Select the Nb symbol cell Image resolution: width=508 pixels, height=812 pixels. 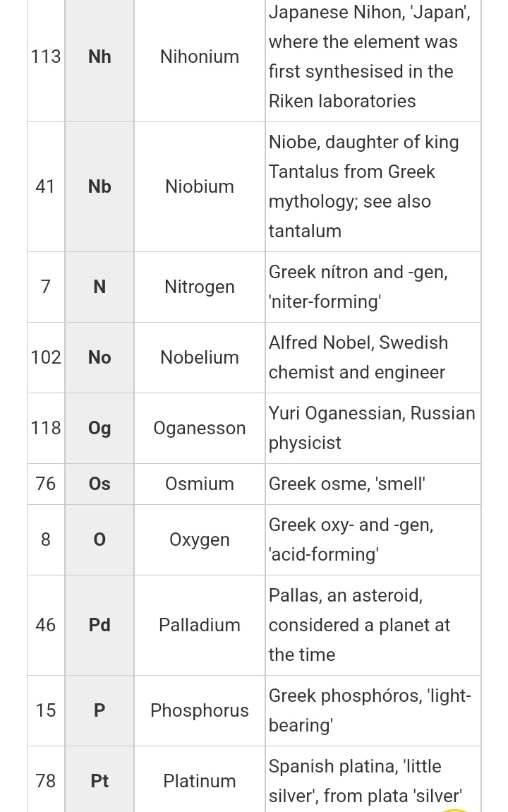coord(99,186)
